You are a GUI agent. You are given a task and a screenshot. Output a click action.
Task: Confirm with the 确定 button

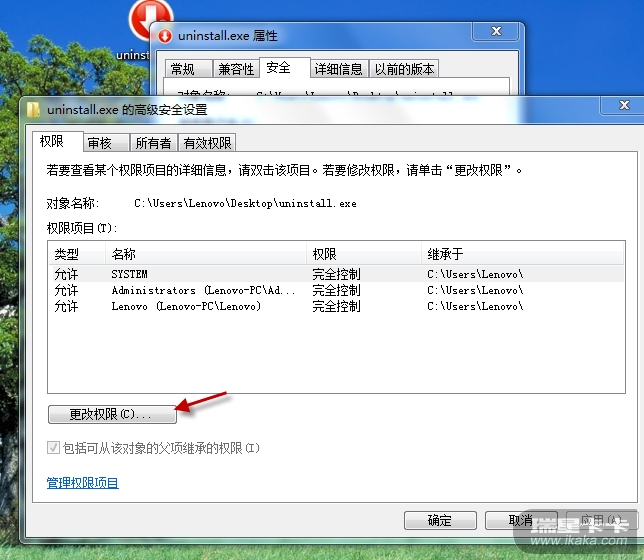(x=440, y=520)
